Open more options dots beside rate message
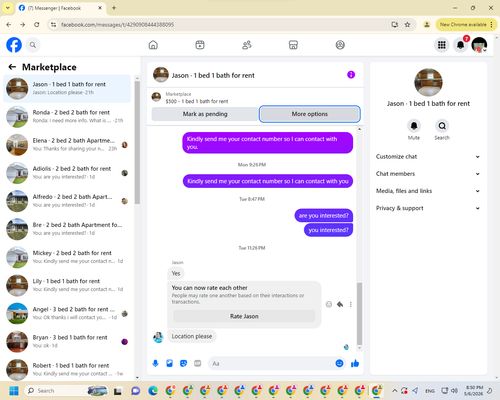 point(351,304)
